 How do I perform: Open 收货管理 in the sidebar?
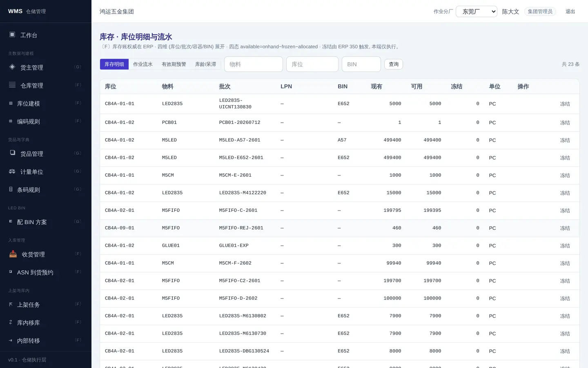point(46,254)
